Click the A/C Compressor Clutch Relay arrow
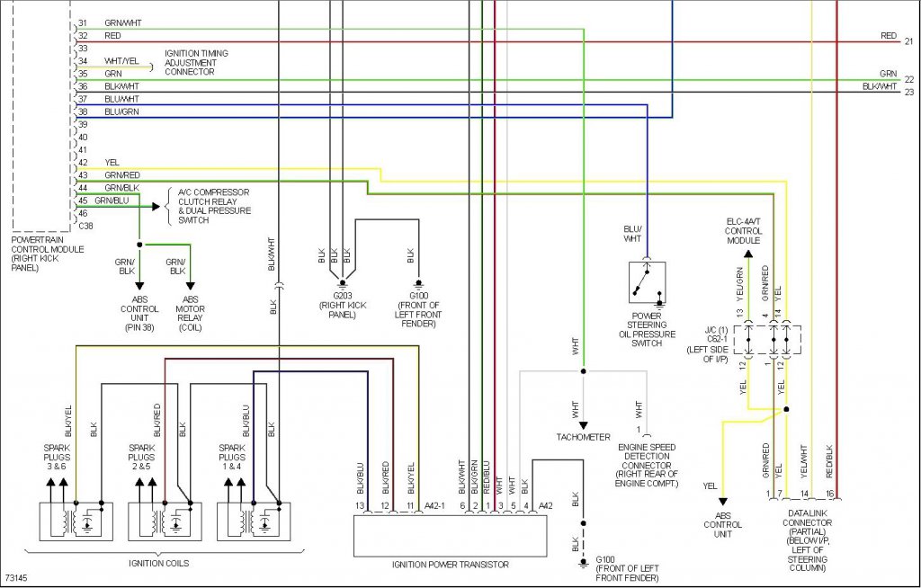Viewport: 921px width, 588px height. pyautogui.click(x=155, y=206)
